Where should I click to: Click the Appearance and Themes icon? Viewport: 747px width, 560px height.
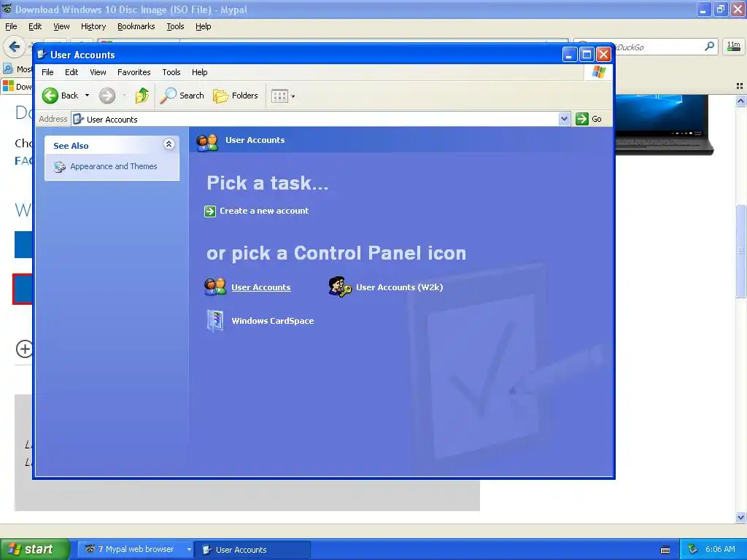click(x=60, y=167)
